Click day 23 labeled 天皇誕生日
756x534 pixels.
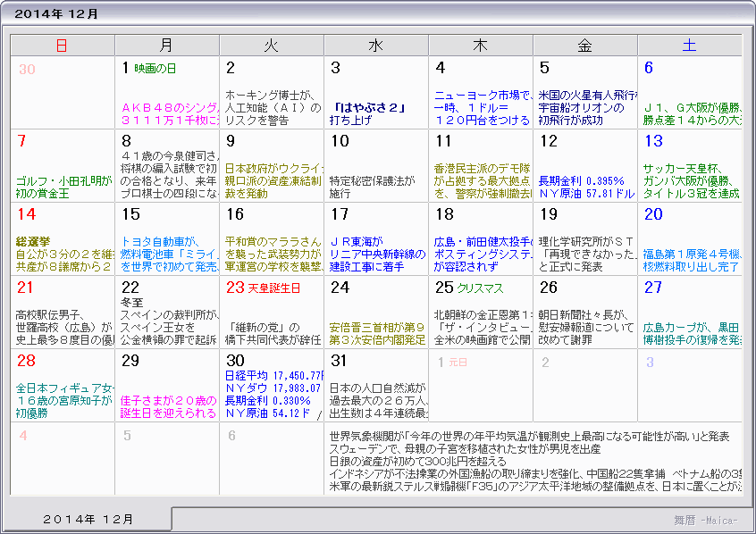click(264, 288)
